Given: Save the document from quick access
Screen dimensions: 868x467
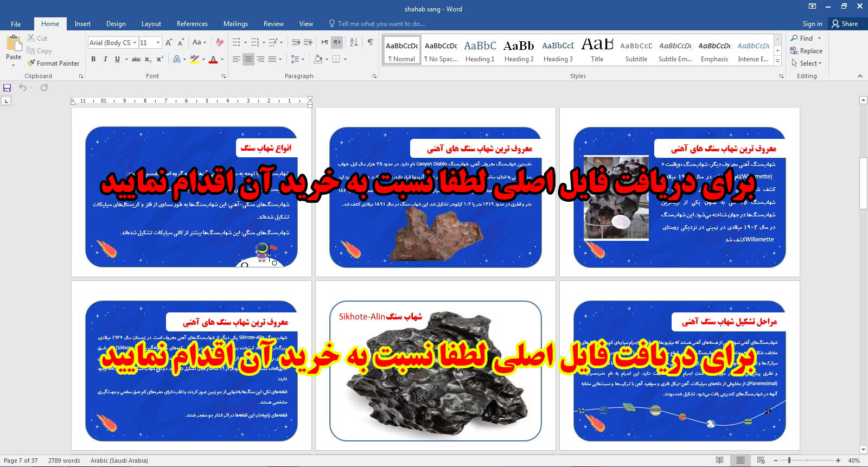Looking at the screenshot, I should coord(7,87).
